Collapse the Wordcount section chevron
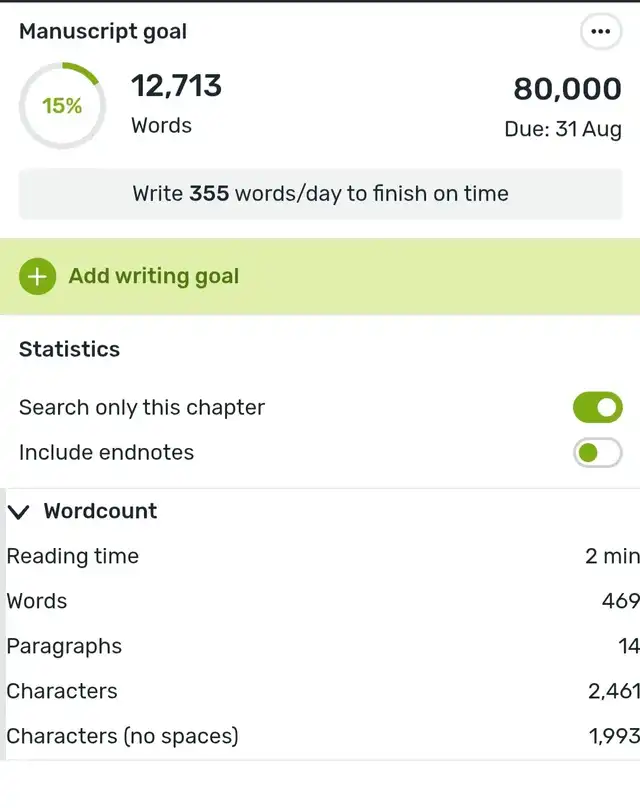 click(x=19, y=512)
